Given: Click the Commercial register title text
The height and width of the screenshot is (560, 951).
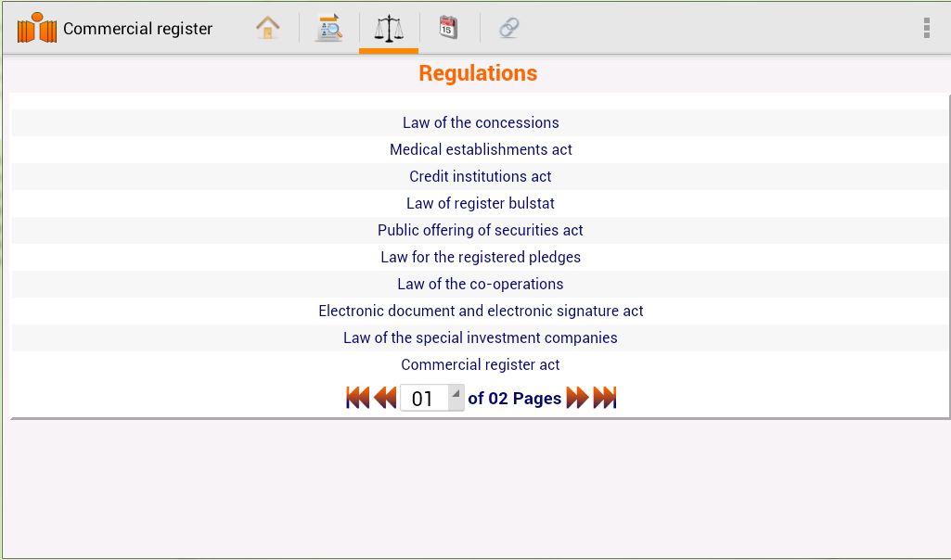Looking at the screenshot, I should click(x=137, y=29).
